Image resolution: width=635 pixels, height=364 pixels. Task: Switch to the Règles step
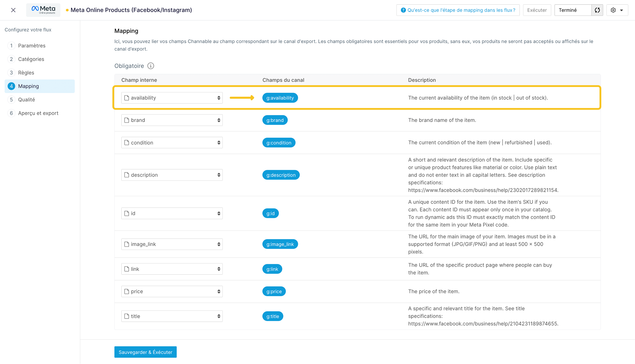pos(26,73)
